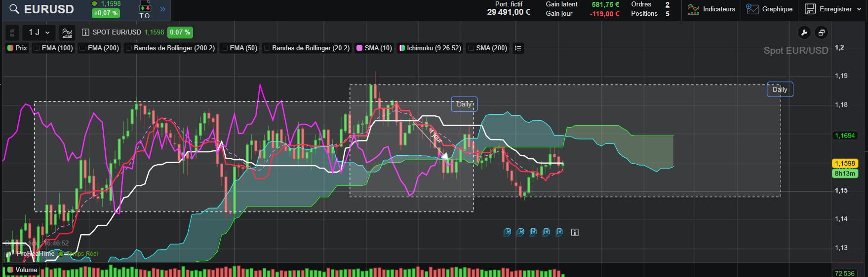Click the detach chart window icon

(822, 33)
